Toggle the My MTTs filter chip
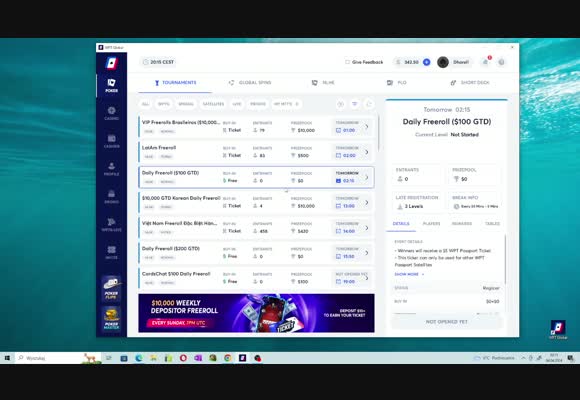The height and width of the screenshot is (400, 580). coord(286,104)
